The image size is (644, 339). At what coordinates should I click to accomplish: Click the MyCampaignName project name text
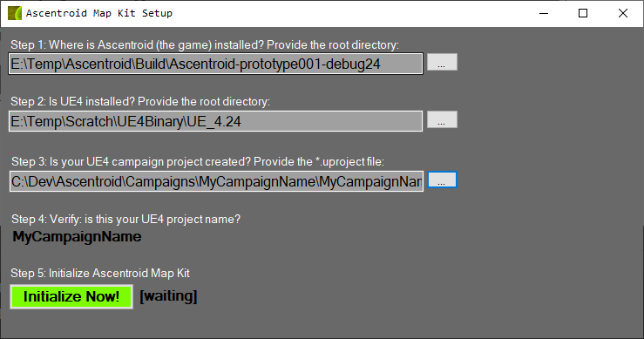78,237
